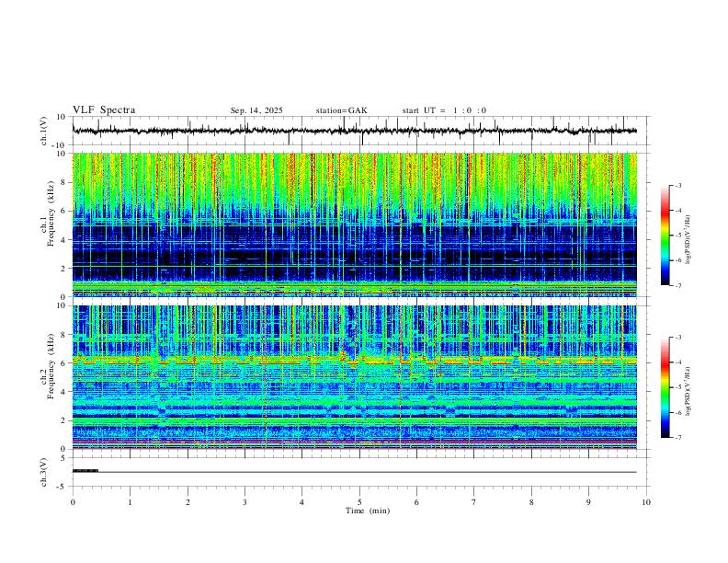
Task: Click time axis tick label '5'
Action: [x=359, y=502]
